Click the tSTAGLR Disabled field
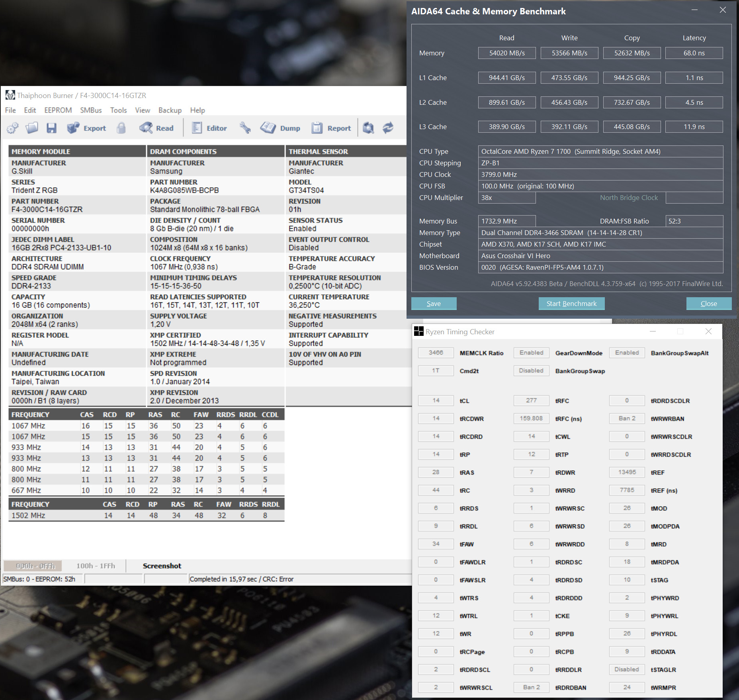Image resolution: width=739 pixels, height=700 pixels. click(x=627, y=669)
